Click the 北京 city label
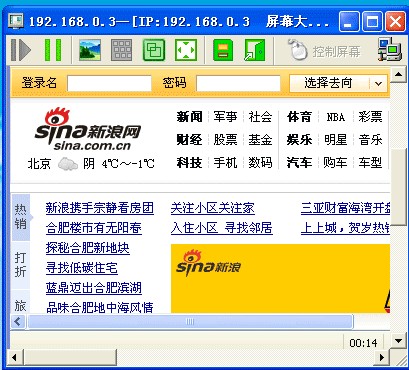Viewport: 409px width, 370px height. point(39,164)
